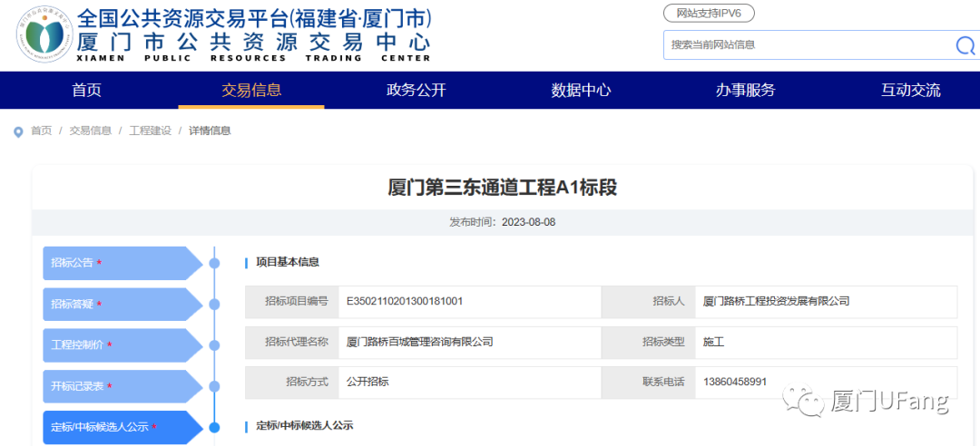Go to 交易信息 in the breadcrumb
The image size is (980, 446).
[x=91, y=131]
